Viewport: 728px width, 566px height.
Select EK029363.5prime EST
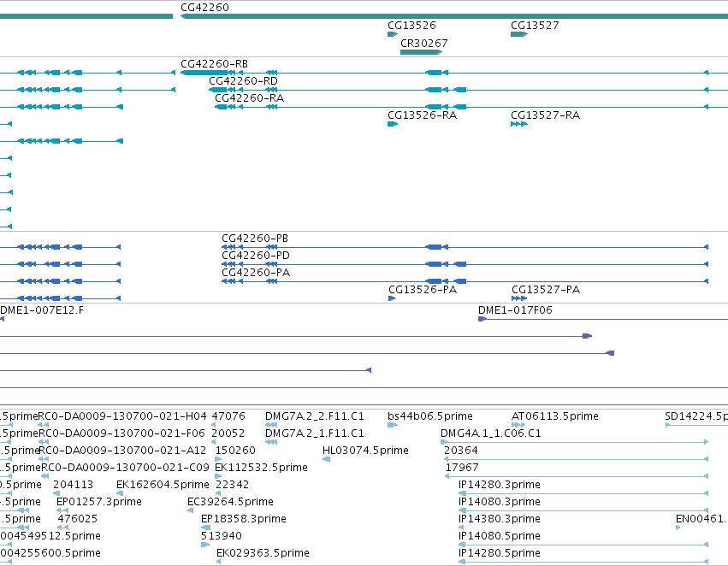pyautogui.click(x=263, y=554)
